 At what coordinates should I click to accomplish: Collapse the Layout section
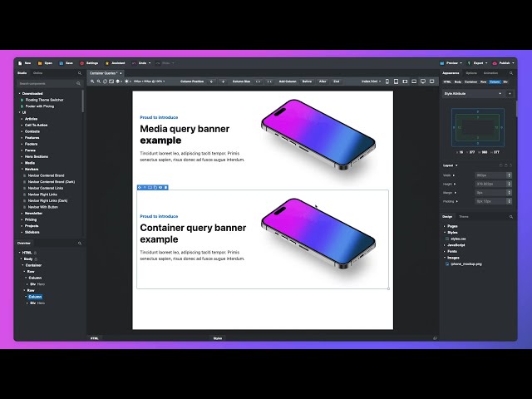tap(451, 165)
